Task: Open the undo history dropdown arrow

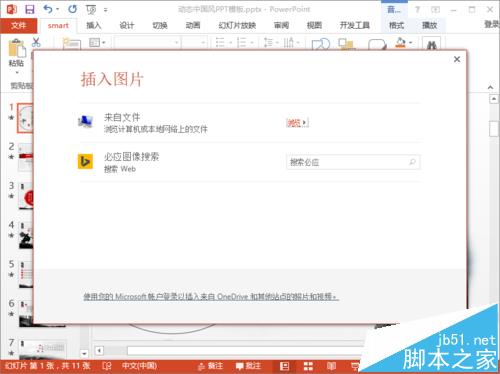Action: (57, 9)
